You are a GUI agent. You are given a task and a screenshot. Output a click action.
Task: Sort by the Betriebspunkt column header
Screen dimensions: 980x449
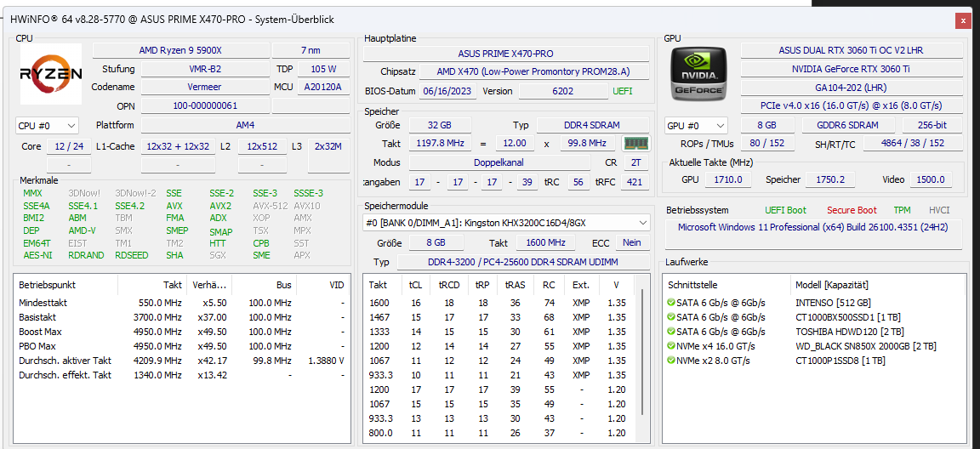(x=65, y=285)
